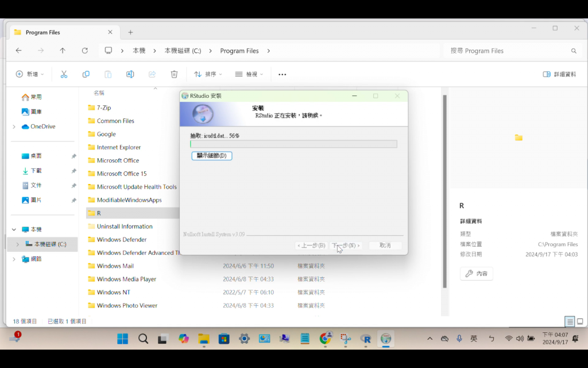
Task: Click the Wi-Fi icon in system tray
Action: (509, 339)
